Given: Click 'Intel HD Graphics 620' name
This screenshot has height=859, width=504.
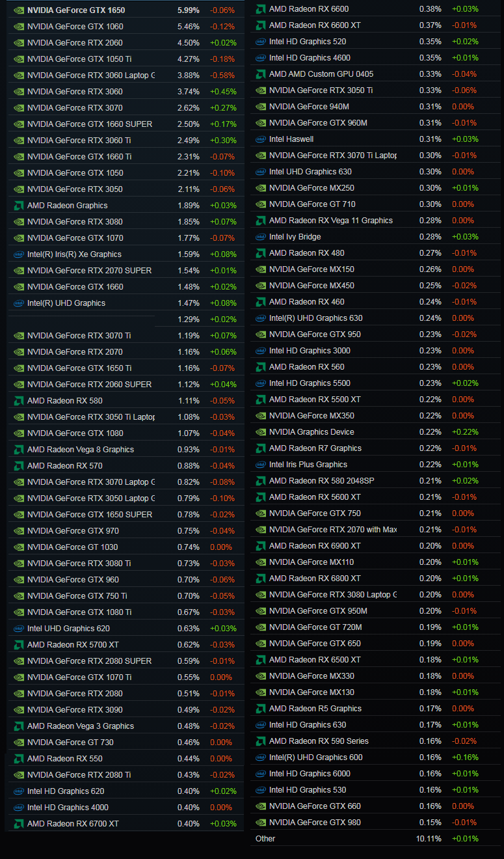Looking at the screenshot, I should 66,791.
